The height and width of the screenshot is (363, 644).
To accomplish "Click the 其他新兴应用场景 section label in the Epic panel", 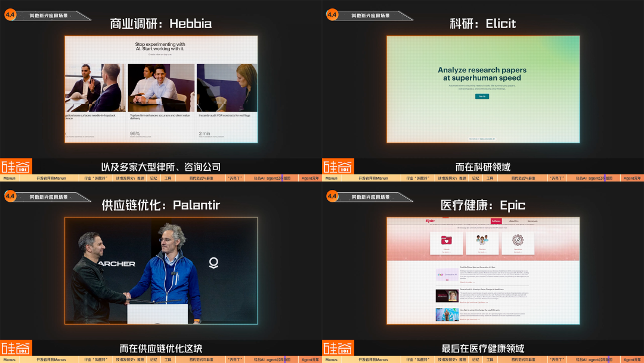I will pos(370,197).
